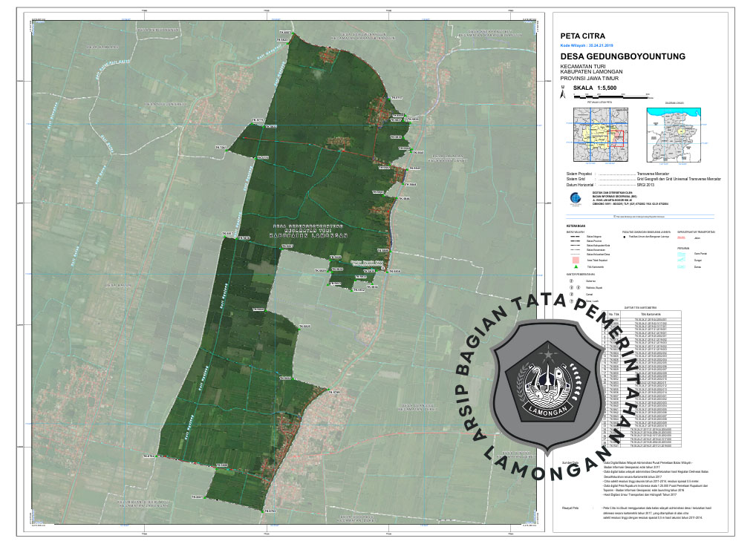Click the Sungai river legend symbol
This screenshot has width=756, height=544.
pos(682,260)
